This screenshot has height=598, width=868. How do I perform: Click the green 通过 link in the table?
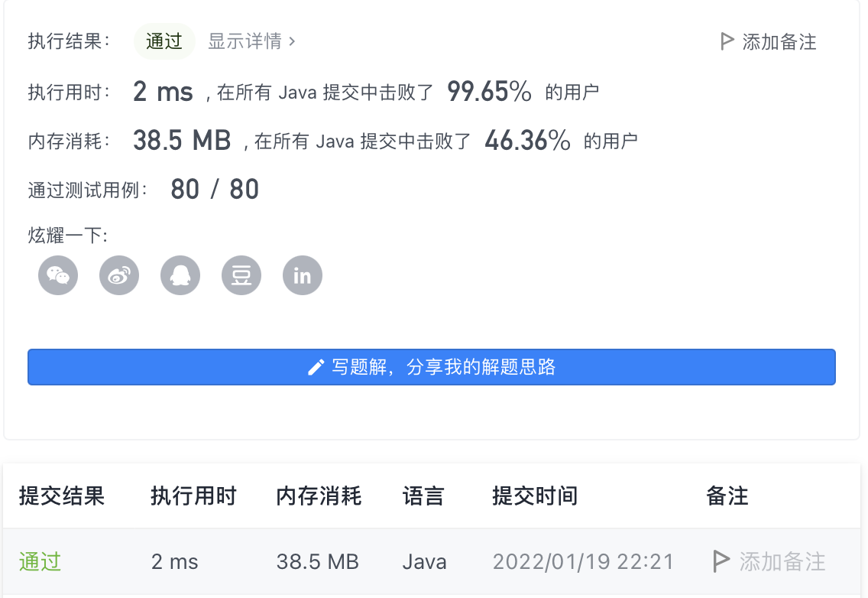point(39,561)
